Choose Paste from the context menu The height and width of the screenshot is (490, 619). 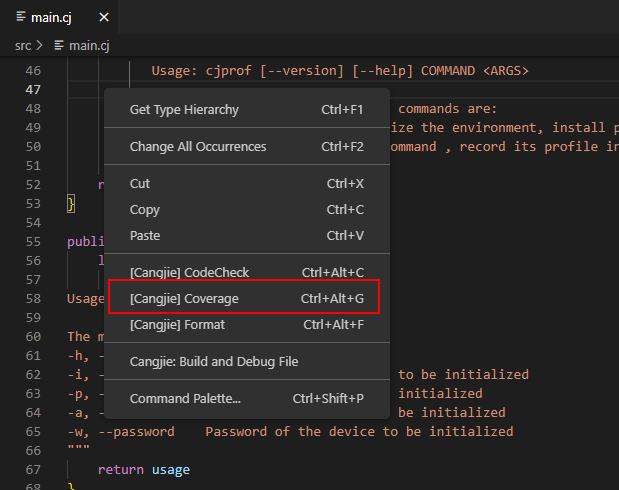(x=145, y=235)
